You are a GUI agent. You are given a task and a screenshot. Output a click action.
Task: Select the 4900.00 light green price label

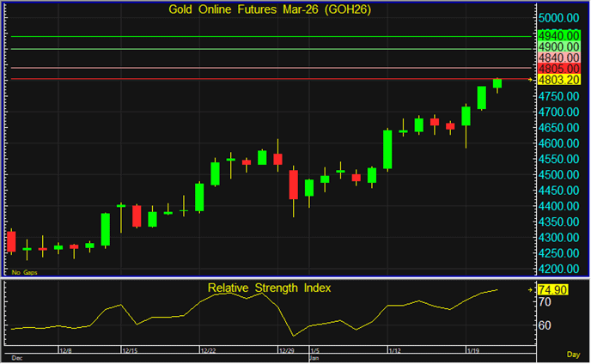coord(558,46)
